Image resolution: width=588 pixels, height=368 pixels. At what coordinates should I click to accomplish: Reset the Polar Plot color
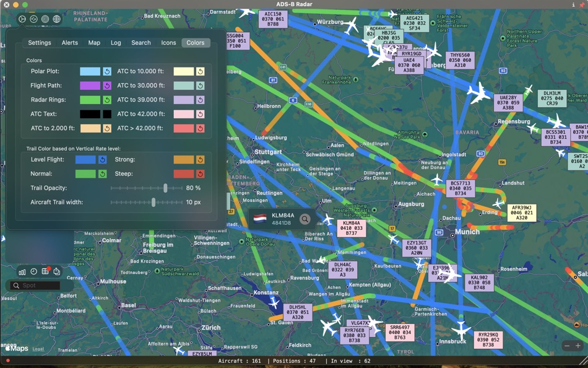coord(107,71)
